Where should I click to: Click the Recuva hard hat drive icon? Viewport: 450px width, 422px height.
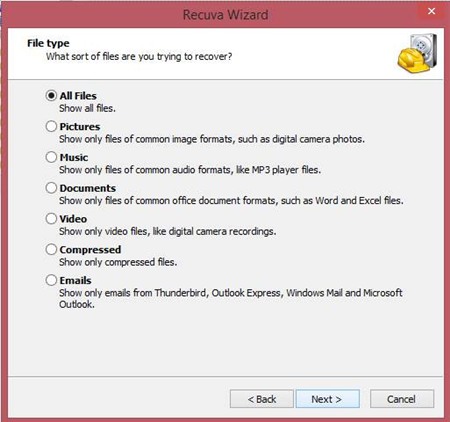click(x=417, y=53)
